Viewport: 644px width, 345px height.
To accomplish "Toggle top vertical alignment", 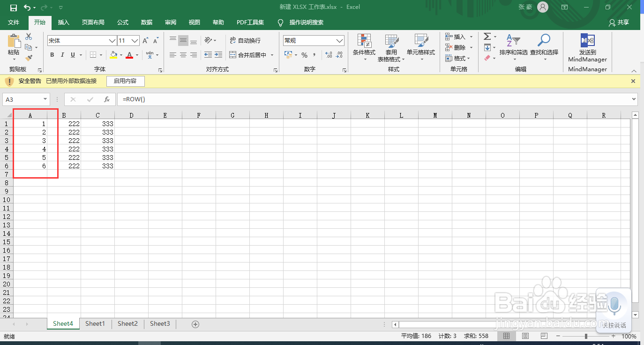I will click(x=173, y=40).
